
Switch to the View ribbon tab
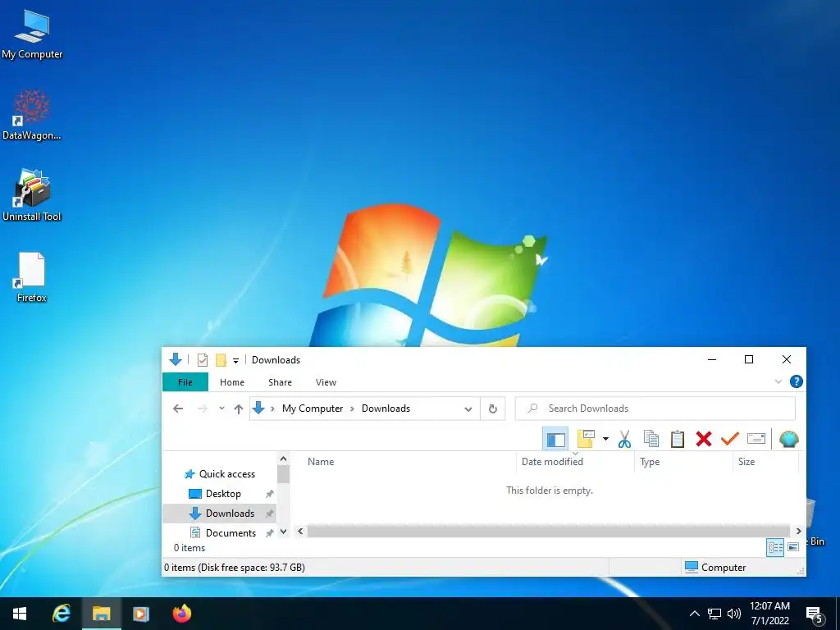326,382
